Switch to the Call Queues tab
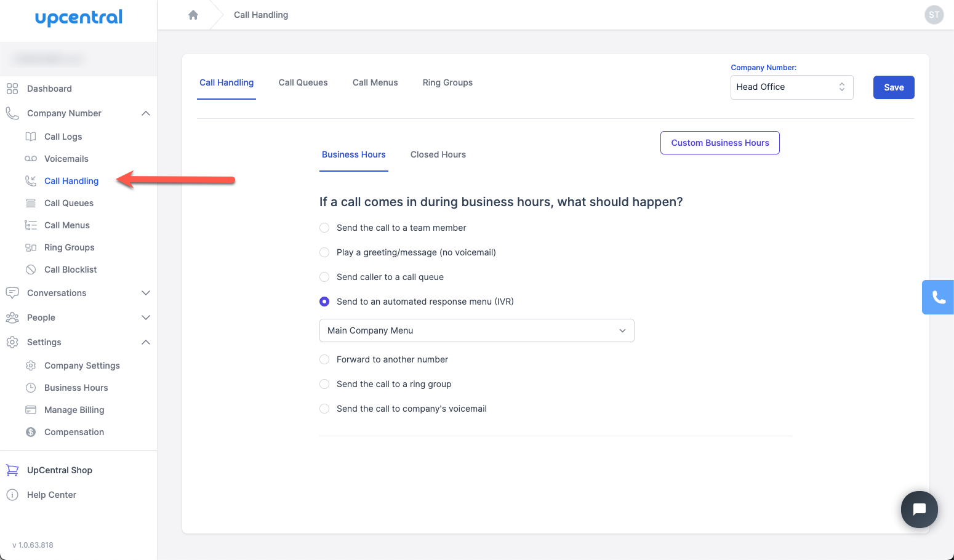The image size is (954, 560). [x=303, y=82]
